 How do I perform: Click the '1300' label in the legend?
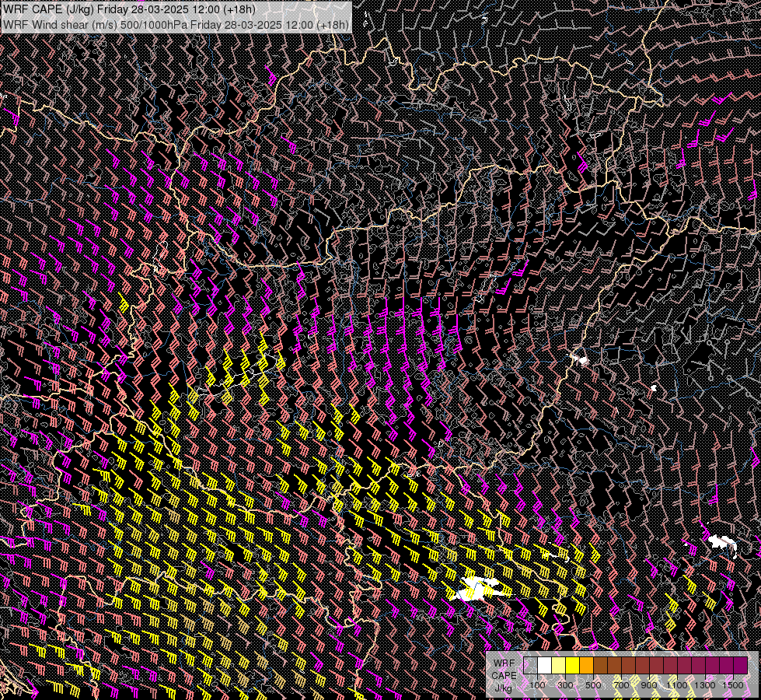click(x=705, y=685)
